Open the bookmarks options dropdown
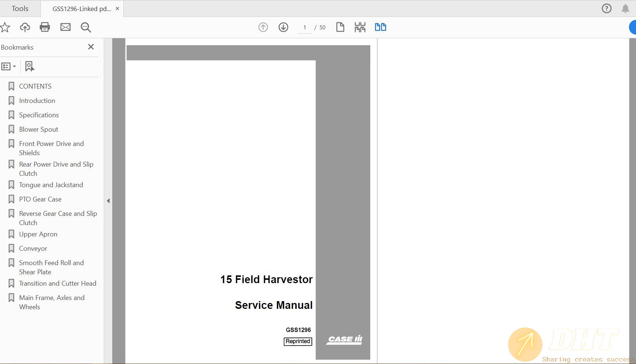Screen dimensions: 636x364 8,67
